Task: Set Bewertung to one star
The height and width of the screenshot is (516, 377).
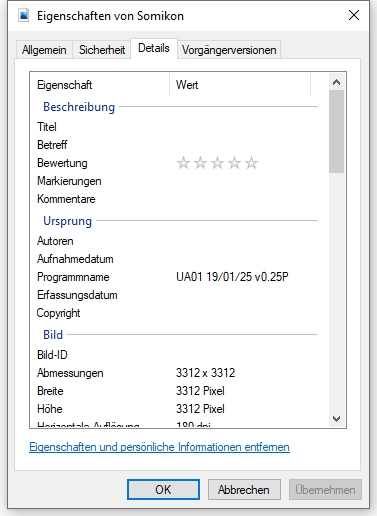Action: pyautogui.click(x=183, y=163)
